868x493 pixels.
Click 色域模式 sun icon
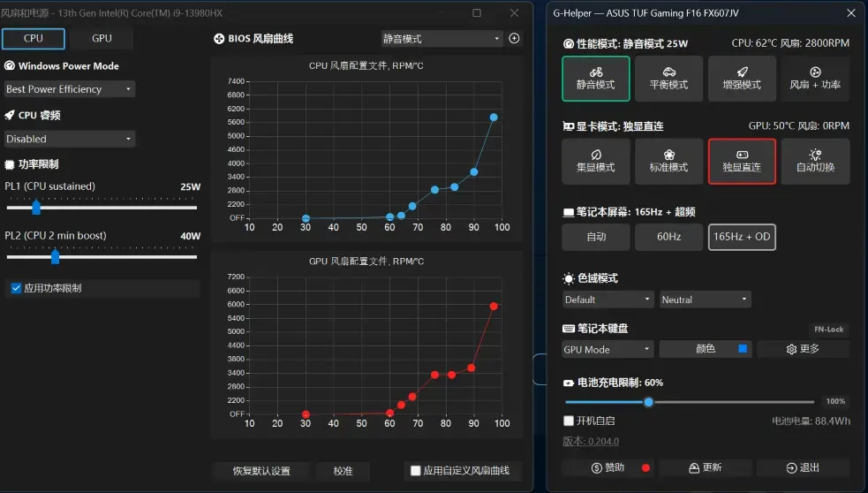coord(569,278)
